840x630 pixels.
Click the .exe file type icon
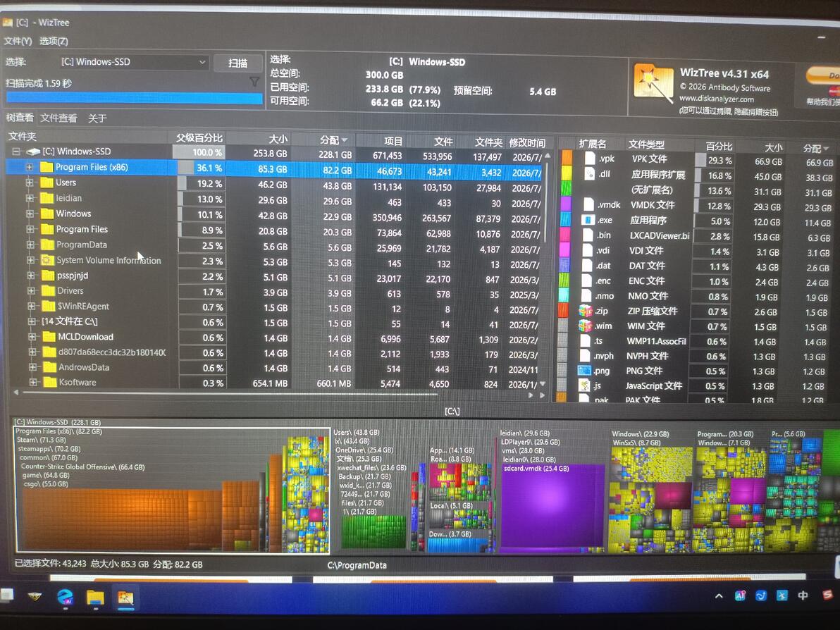coord(588,220)
